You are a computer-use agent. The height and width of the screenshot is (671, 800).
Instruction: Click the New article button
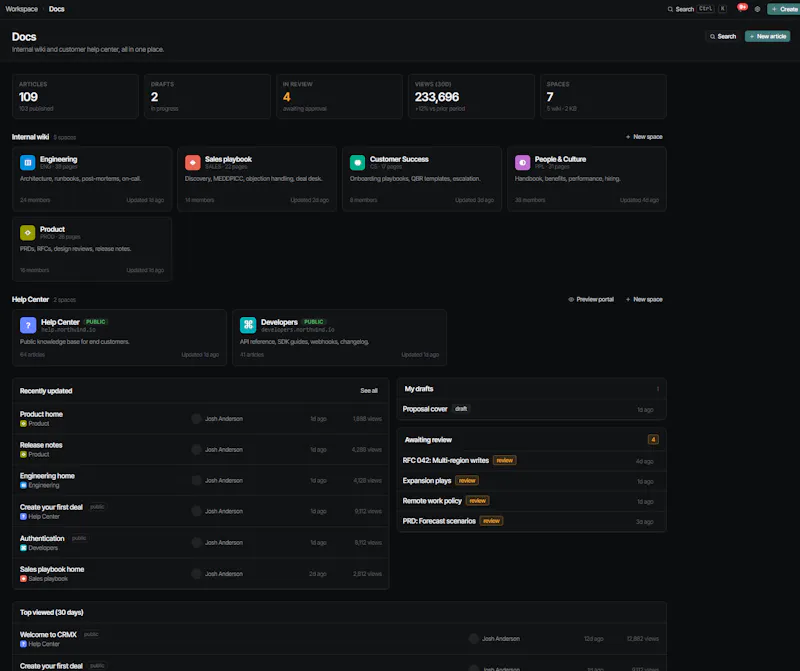coord(767,36)
